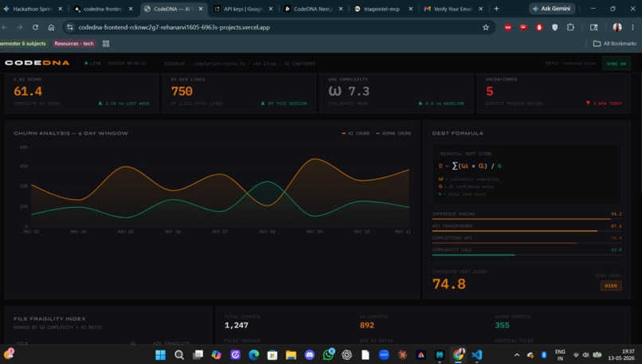Toggle the AI CHURN legend item
Screen dimensions: 642x364
(355, 134)
